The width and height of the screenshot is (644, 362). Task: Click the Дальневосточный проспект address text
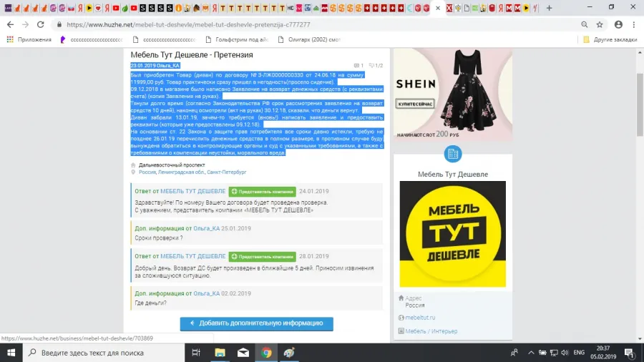[172, 165]
